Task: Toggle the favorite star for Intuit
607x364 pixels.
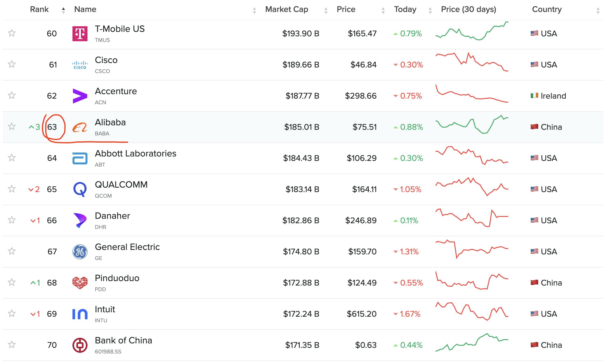Action: (x=11, y=314)
